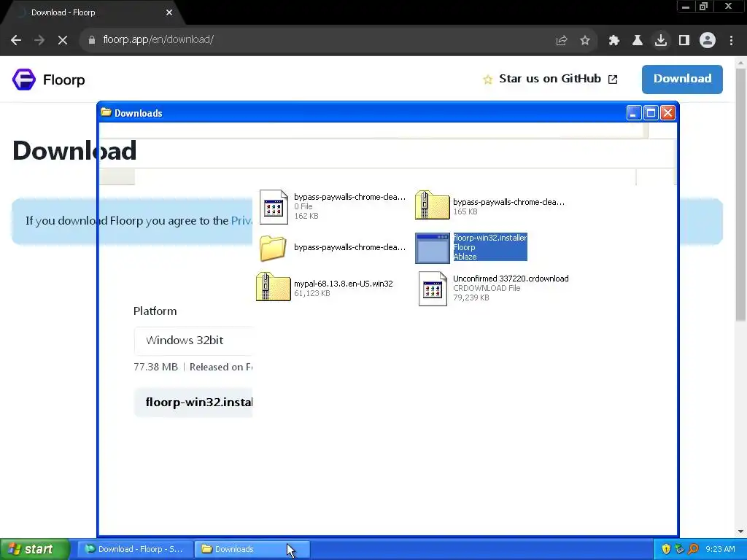Click the blue Download button in header
747x560 pixels.
point(682,79)
